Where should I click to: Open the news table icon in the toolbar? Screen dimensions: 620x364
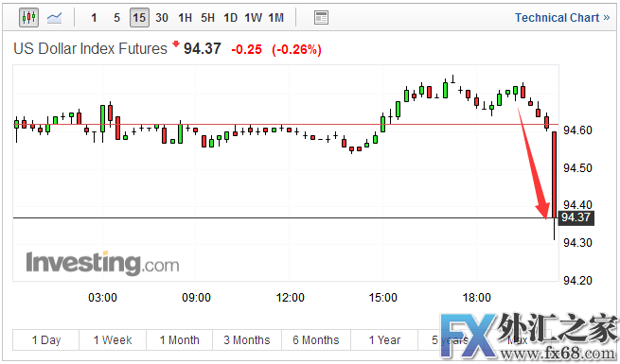click(321, 17)
